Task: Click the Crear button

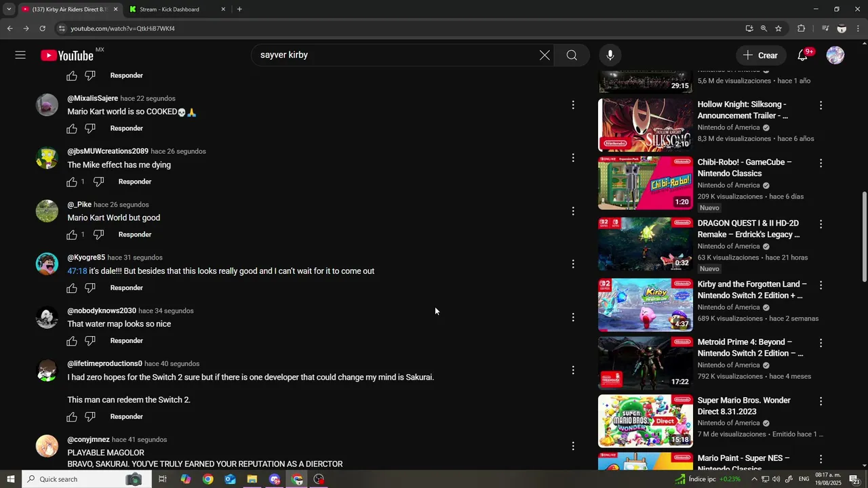Action: pos(760,56)
